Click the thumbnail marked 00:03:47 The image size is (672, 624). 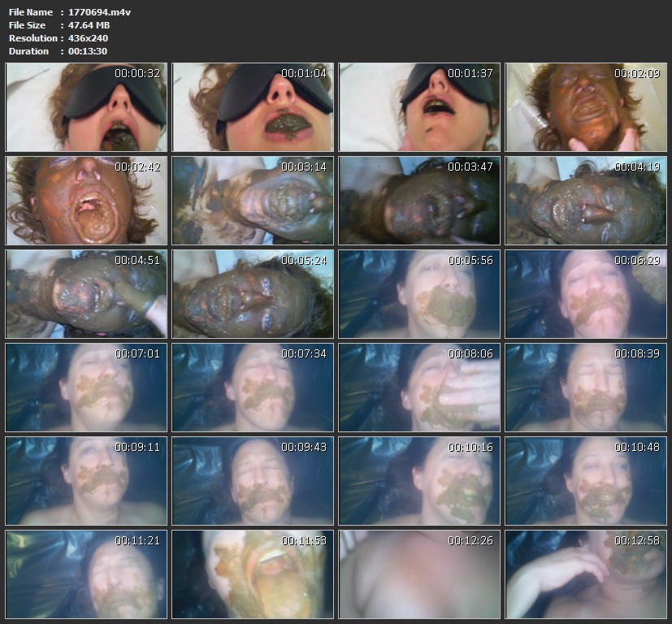(419, 201)
